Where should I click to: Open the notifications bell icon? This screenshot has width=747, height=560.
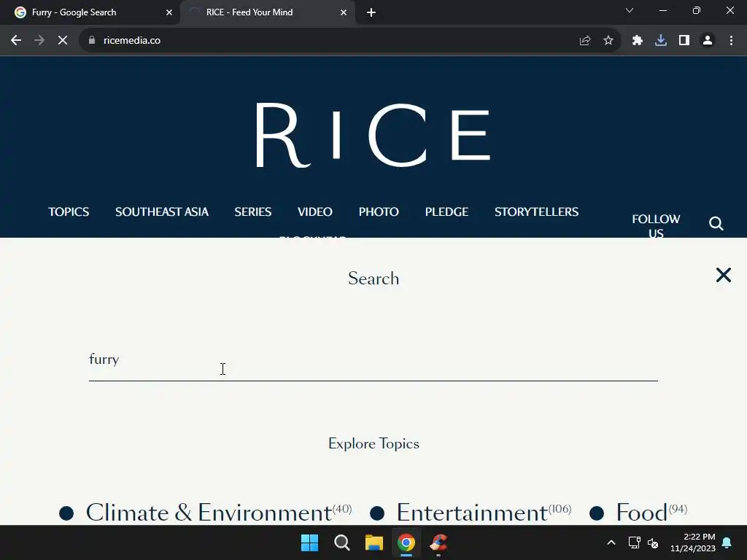pos(727,542)
